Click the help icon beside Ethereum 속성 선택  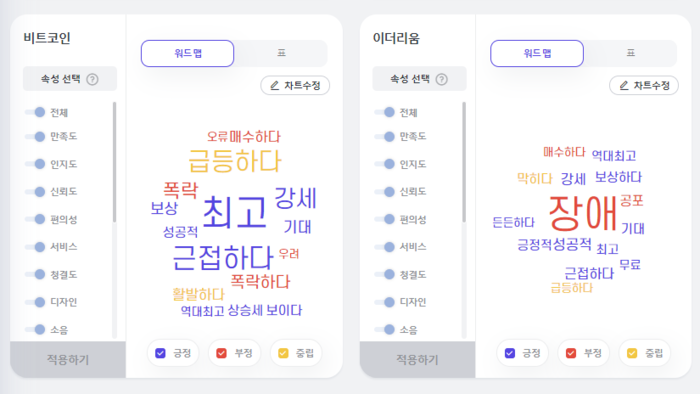point(442,79)
